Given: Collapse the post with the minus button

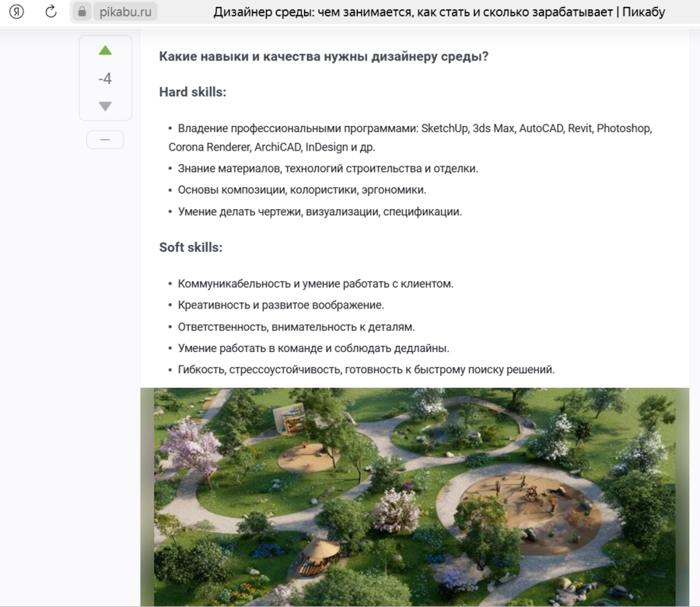Looking at the screenshot, I should [105, 140].
